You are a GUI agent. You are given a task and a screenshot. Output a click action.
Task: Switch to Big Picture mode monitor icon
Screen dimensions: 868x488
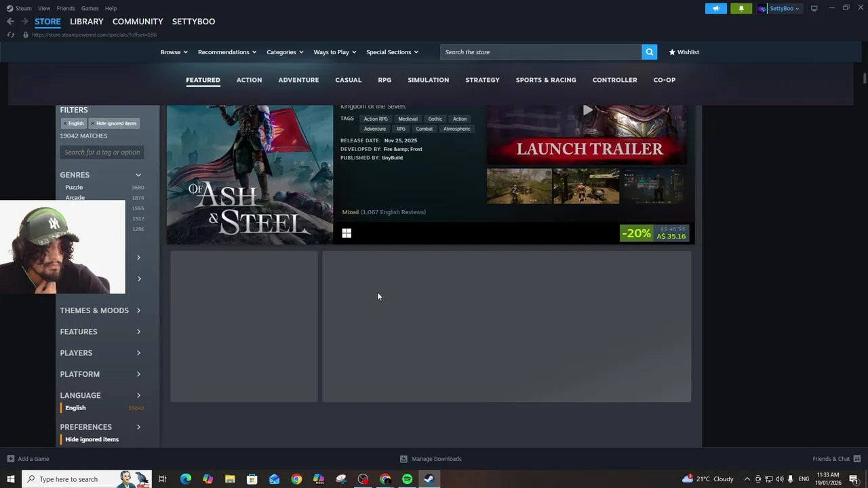coord(814,8)
